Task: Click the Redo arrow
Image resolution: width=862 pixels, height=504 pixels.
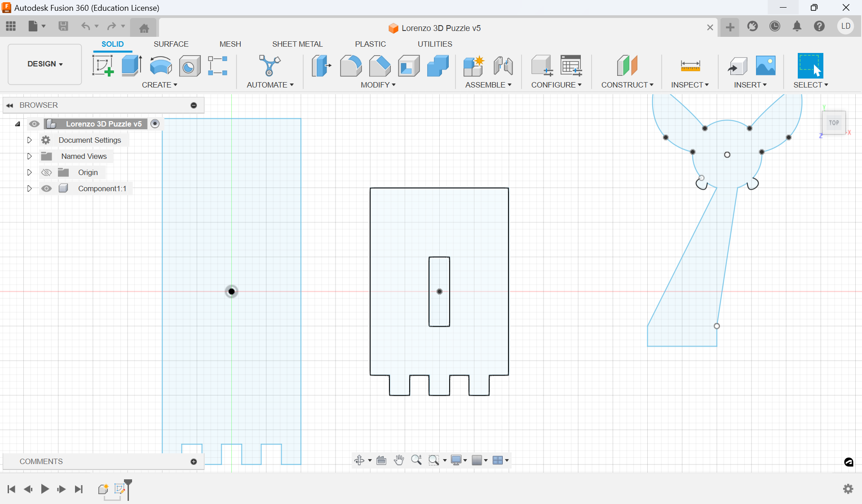Action: (111, 26)
